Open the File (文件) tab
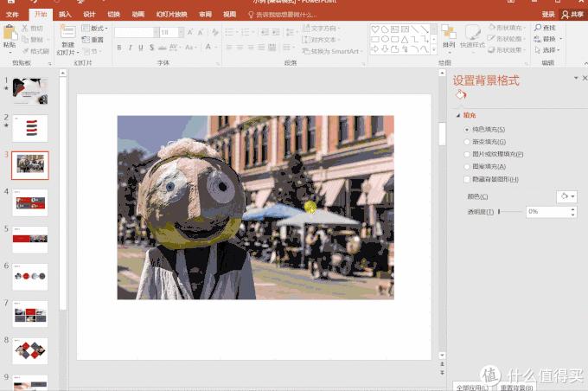588x391 pixels. click(x=12, y=14)
